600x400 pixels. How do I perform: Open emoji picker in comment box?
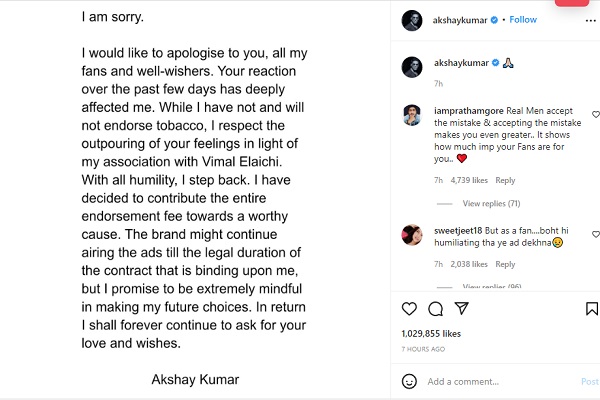coord(410,381)
